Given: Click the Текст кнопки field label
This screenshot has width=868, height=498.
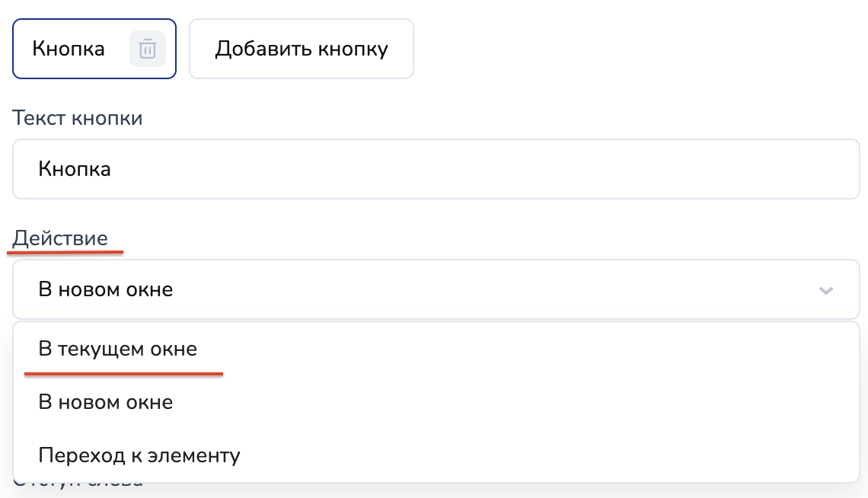Looking at the screenshot, I should coord(78,118).
